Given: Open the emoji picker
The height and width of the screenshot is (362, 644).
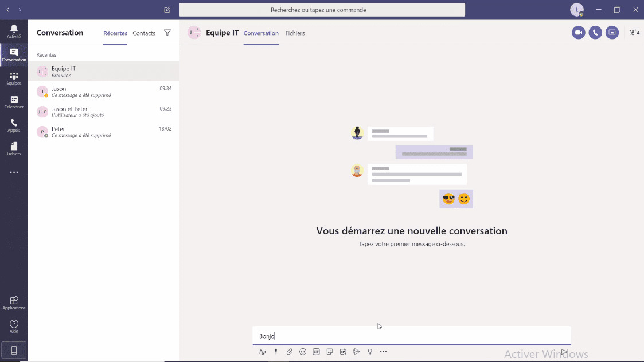Looking at the screenshot, I should [x=303, y=352].
